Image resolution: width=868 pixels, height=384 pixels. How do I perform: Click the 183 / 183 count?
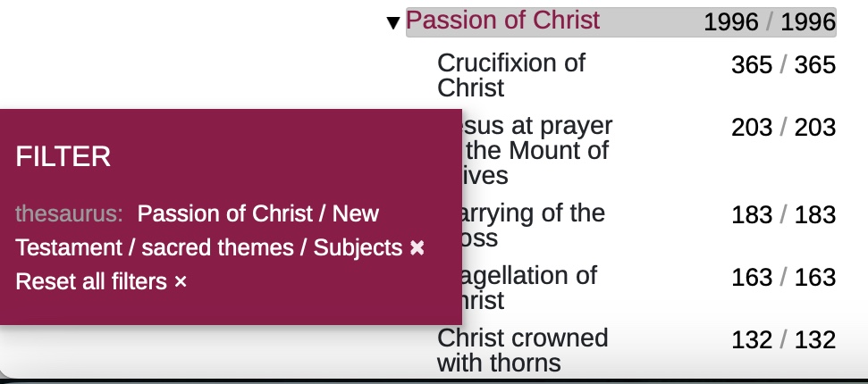click(x=782, y=215)
